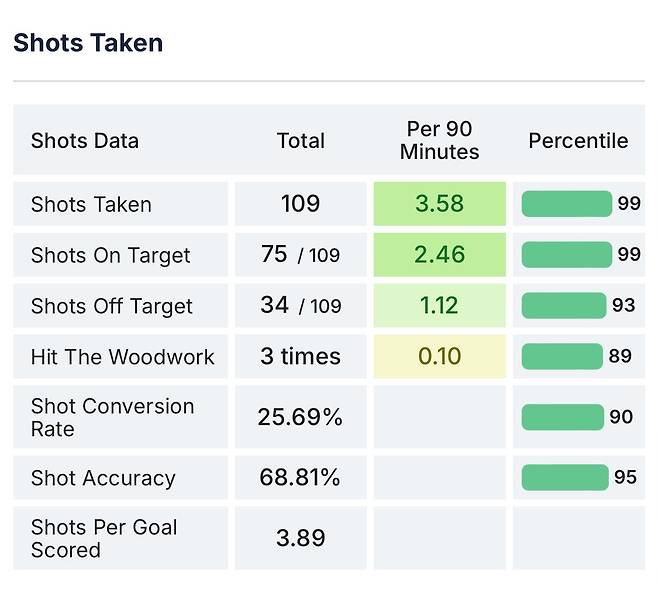Select the Per 90 Minutes column header

click(x=439, y=141)
